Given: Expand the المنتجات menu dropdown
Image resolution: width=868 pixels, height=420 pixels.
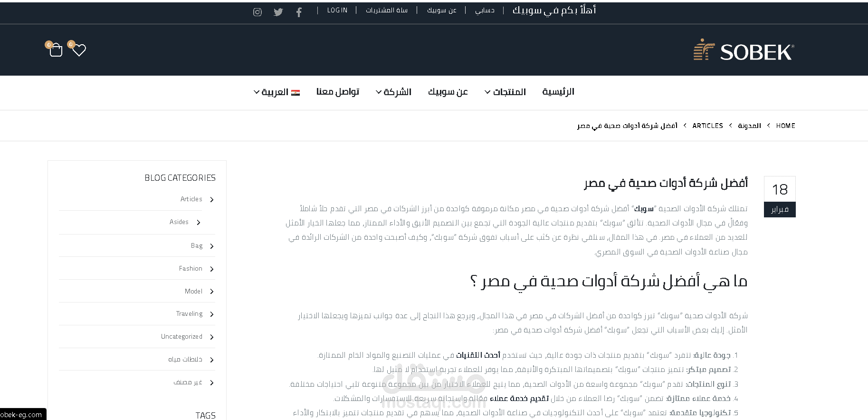Looking at the screenshot, I should pos(505,92).
